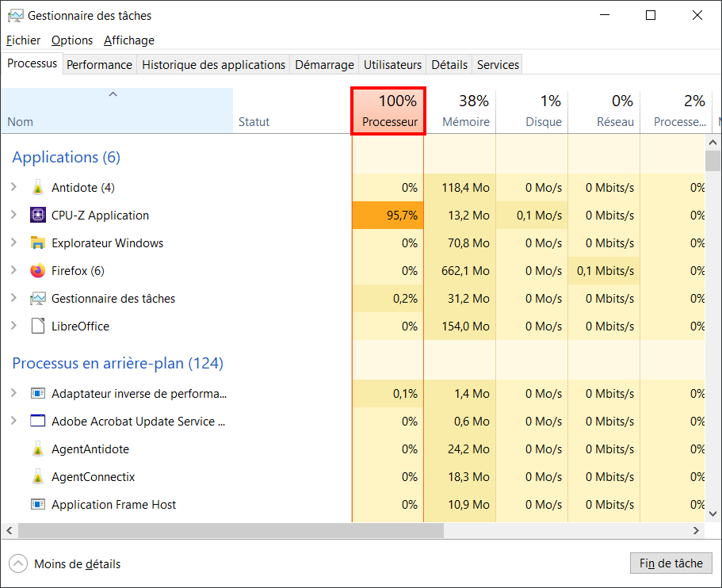Click the Antidote flask icon in Applications
Image resolution: width=722 pixels, height=588 pixels.
38,187
